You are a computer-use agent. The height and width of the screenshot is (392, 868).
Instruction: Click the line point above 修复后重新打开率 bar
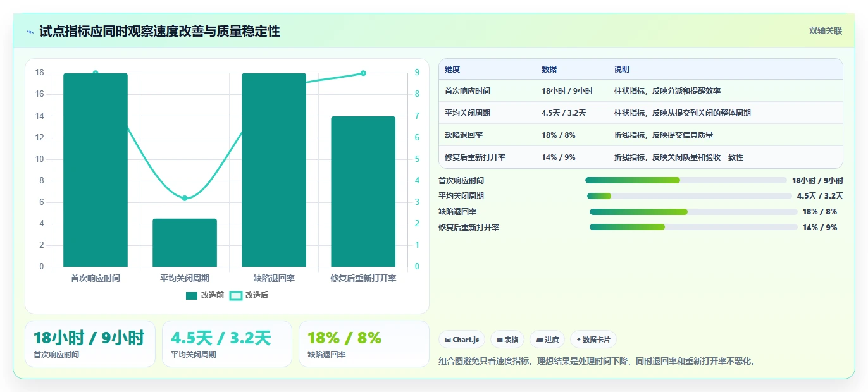(363, 73)
